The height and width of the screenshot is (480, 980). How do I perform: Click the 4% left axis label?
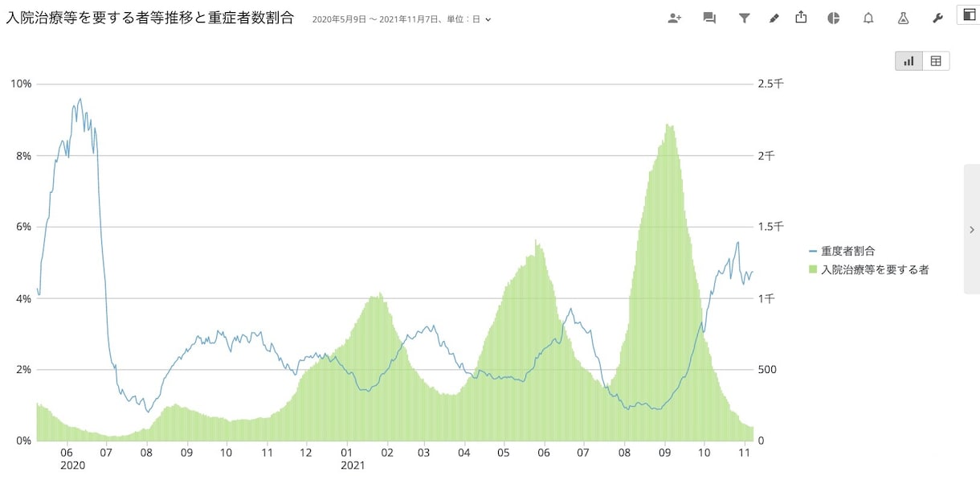coord(23,298)
